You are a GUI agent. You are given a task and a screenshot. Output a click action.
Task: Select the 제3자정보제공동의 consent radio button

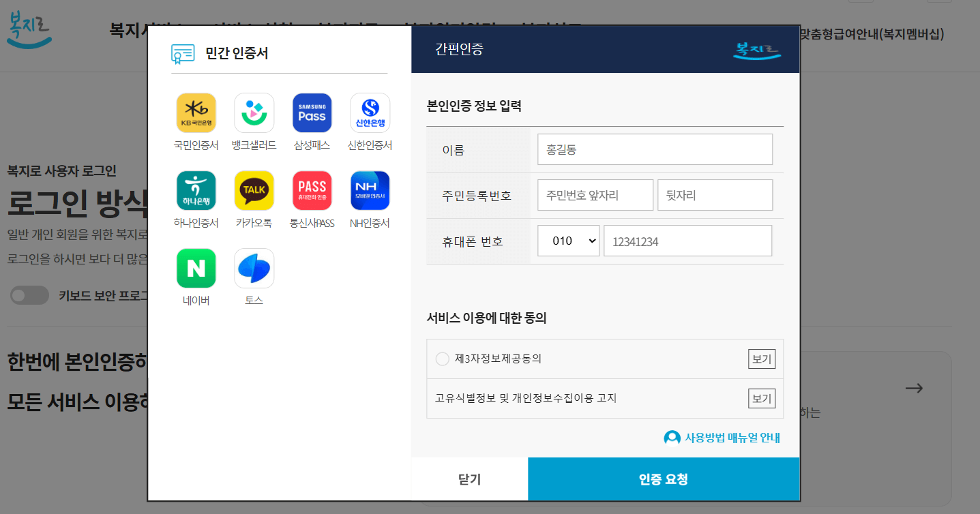point(442,359)
